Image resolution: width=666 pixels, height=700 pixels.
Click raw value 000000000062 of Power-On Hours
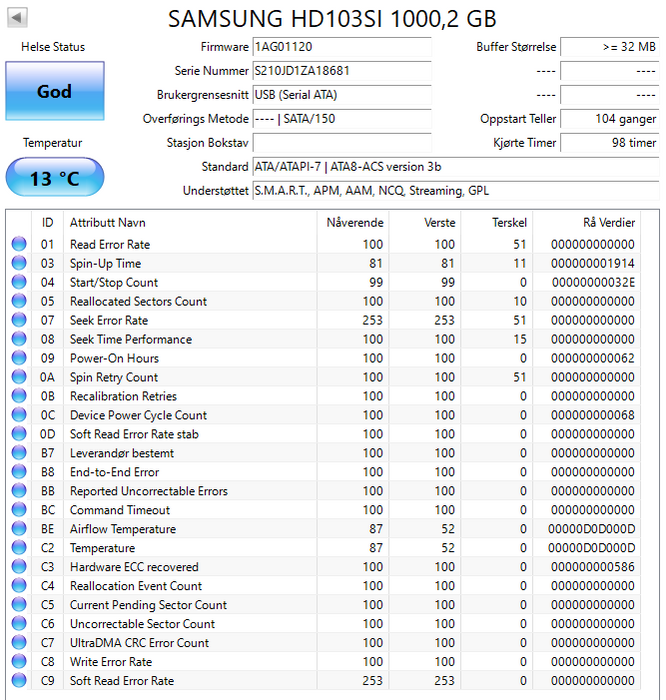coord(593,358)
